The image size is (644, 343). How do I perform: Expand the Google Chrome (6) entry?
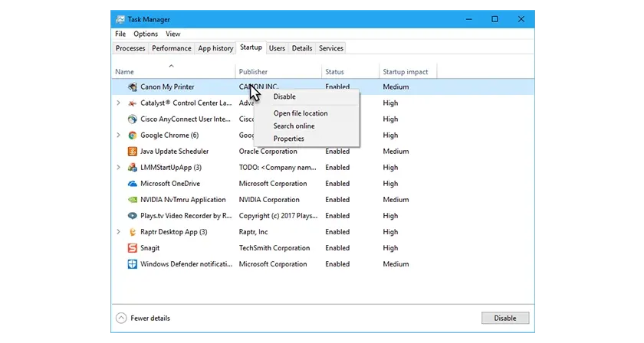pos(118,136)
